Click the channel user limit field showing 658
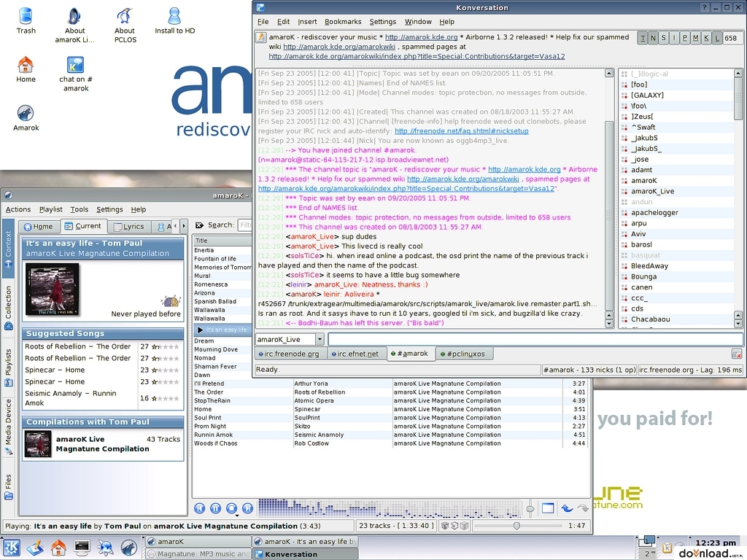Viewport: 747px width, 560px height. [x=732, y=38]
